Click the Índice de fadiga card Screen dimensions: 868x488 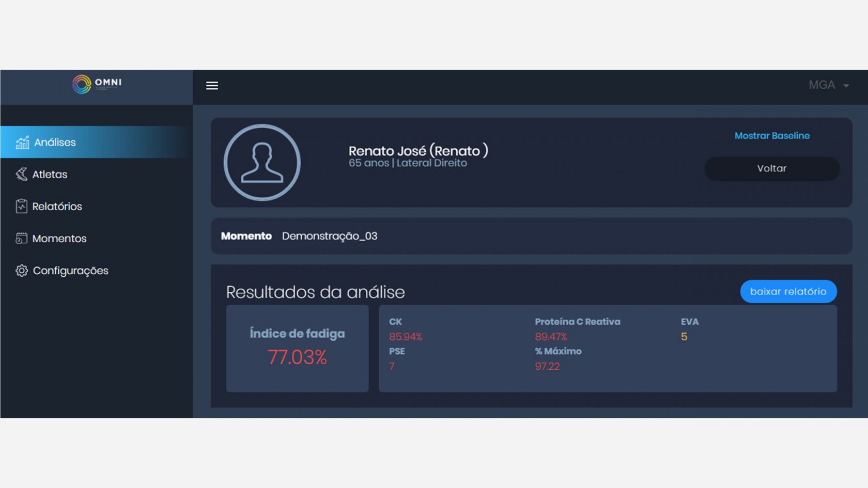tap(297, 348)
